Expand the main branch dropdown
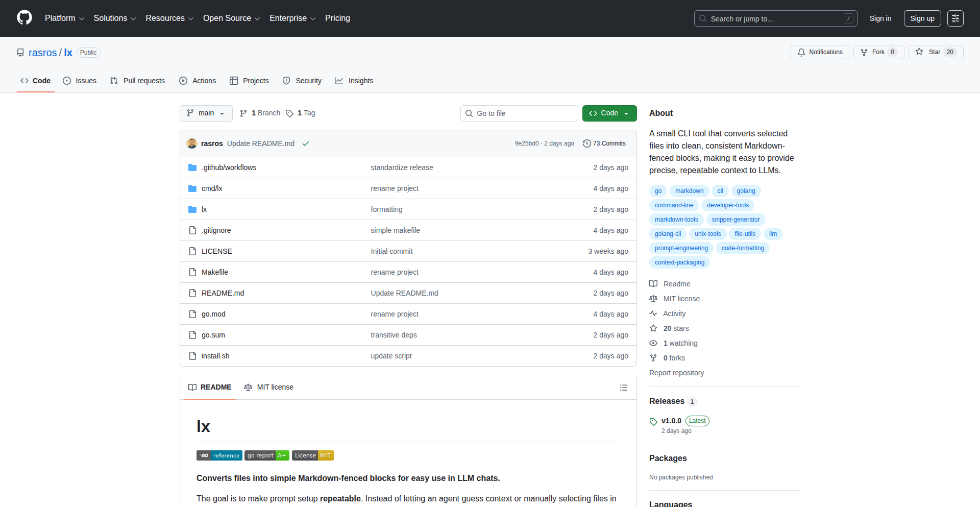Screen dimensions: 980x507 [206, 113]
